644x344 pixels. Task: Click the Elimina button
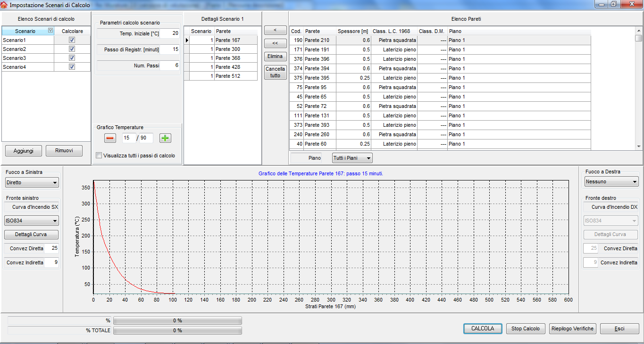coord(275,56)
